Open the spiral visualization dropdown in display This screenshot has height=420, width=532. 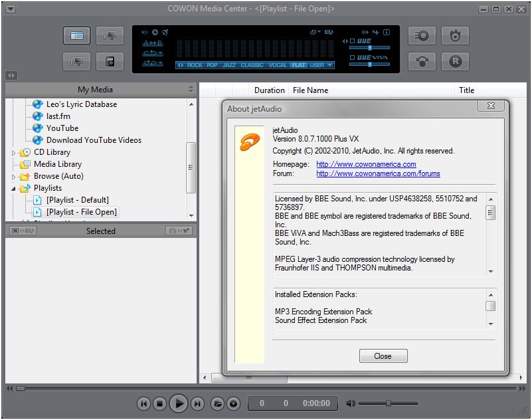point(315,33)
